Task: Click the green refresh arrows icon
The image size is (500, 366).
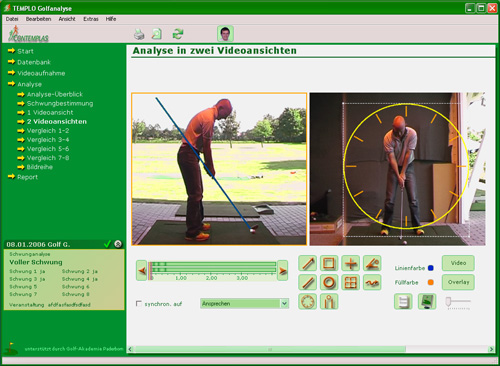Action: point(178,34)
